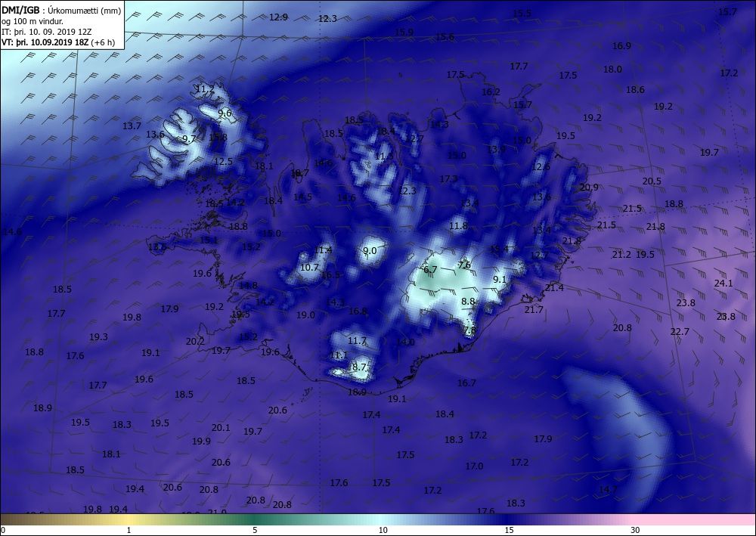The image size is (756, 536).
Task: Click the 'og 100 m vindur.' legend line
Action: [33, 20]
